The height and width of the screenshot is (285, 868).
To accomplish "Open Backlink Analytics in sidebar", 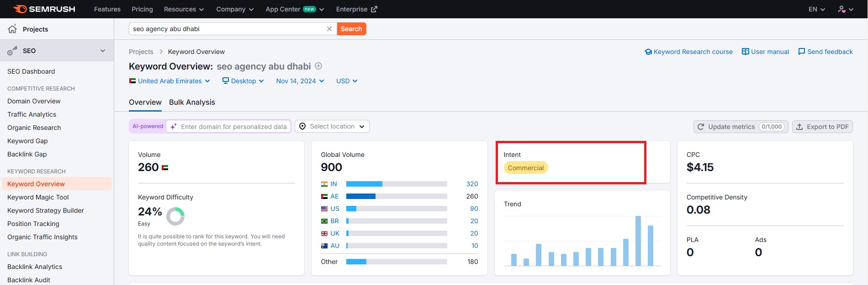I will pos(35,267).
